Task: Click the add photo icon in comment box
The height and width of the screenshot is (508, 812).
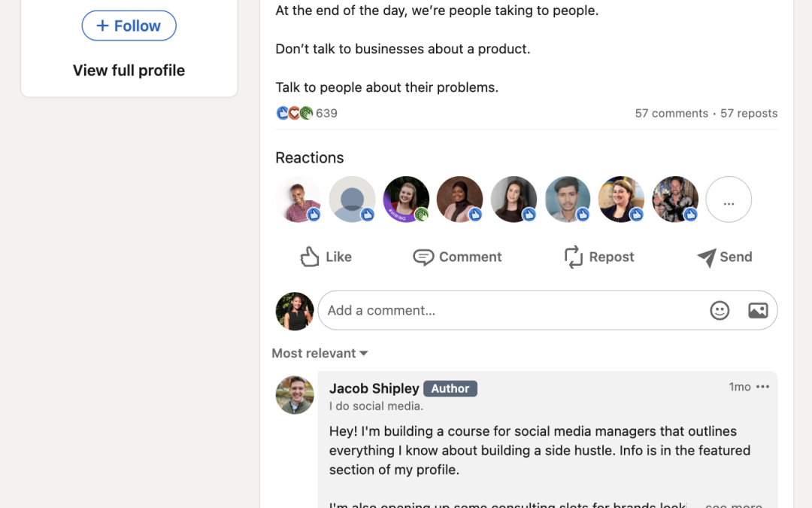Action: tap(758, 310)
